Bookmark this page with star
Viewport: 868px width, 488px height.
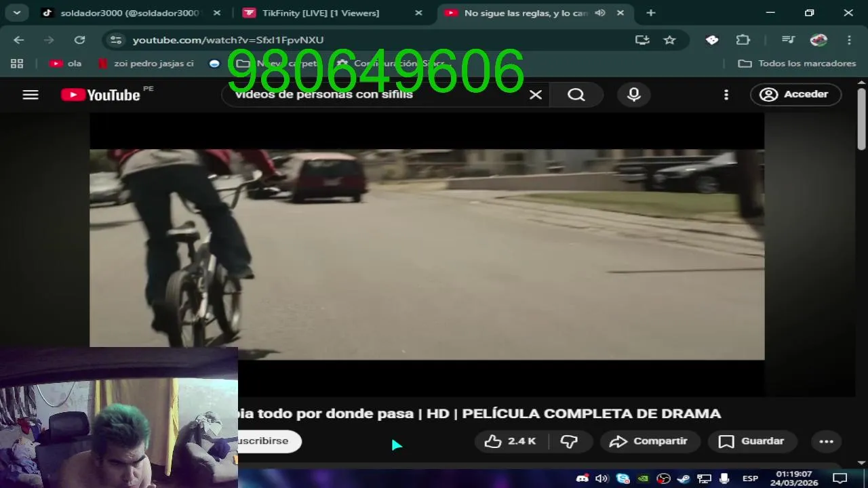(670, 40)
